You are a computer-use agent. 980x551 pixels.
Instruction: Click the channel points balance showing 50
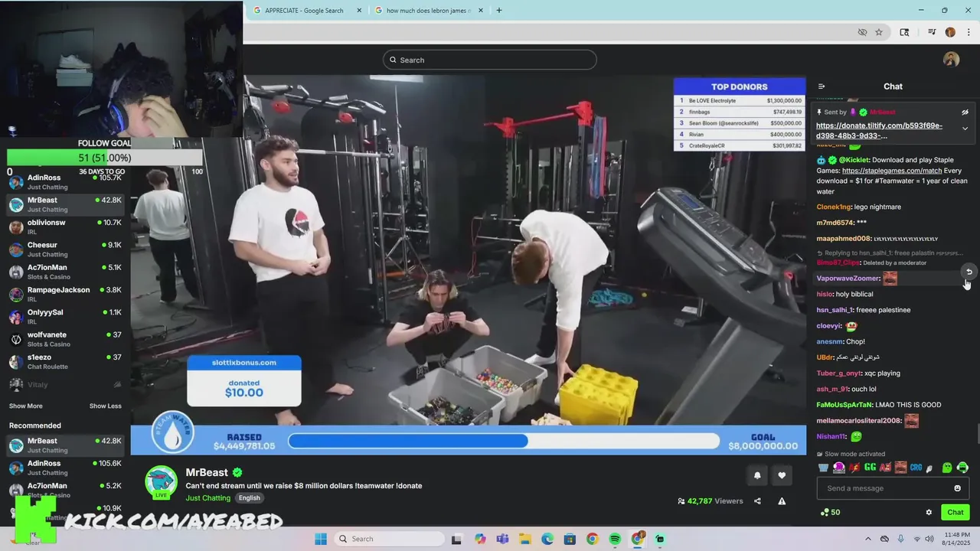(x=830, y=512)
